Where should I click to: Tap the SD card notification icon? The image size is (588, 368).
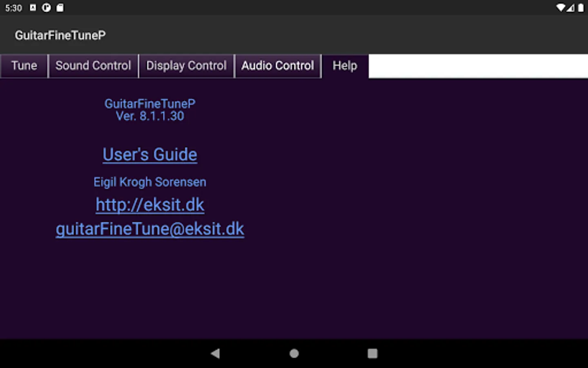point(60,8)
